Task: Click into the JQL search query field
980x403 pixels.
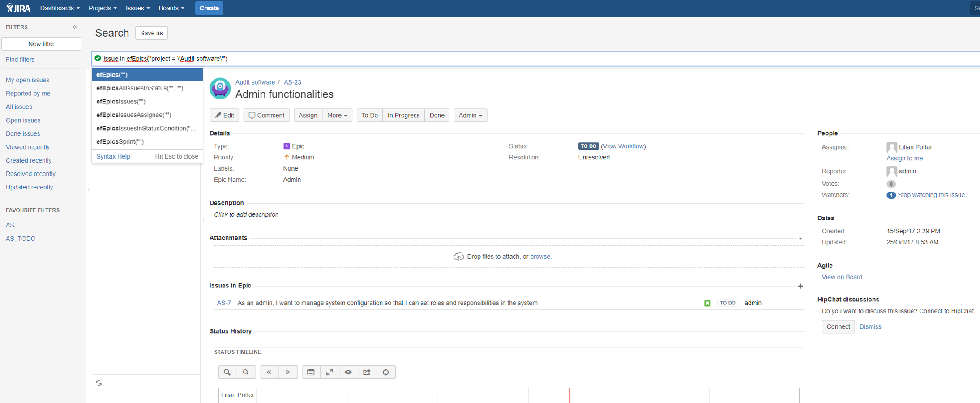Action: 537,59
